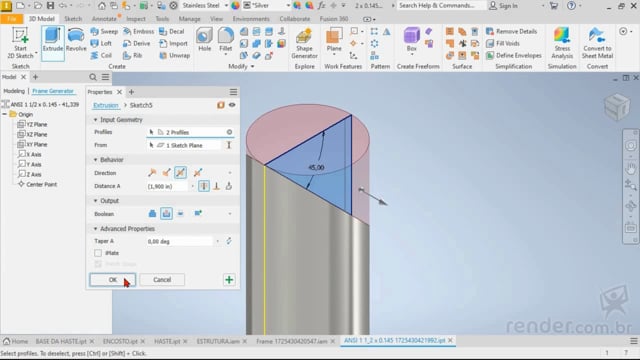Click the Extrusion breadcrumb link
The height and width of the screenshot is (360, 640).
(106, 105)
